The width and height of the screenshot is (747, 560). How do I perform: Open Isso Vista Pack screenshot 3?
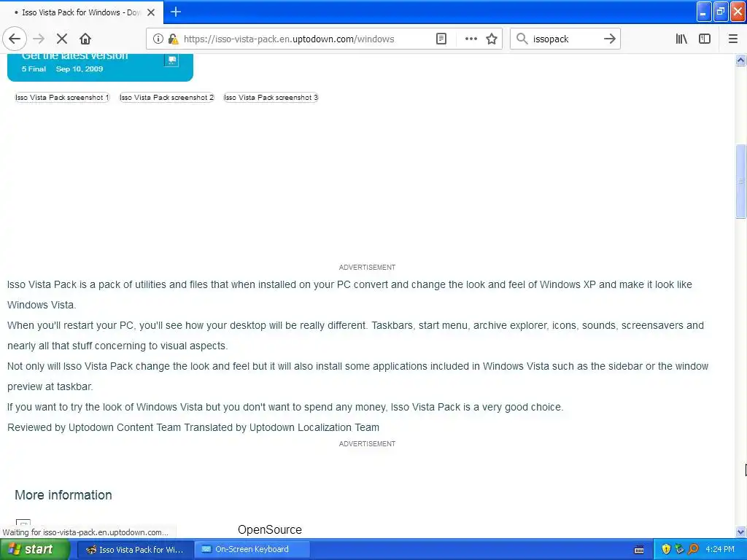[271, 97]
